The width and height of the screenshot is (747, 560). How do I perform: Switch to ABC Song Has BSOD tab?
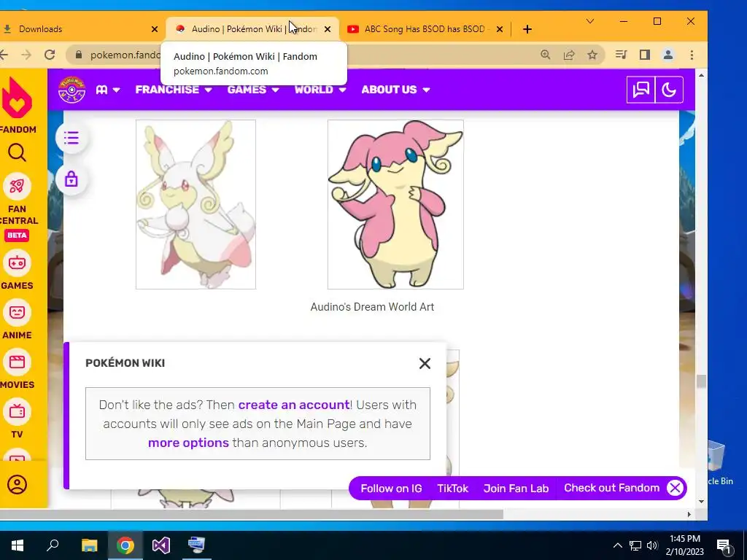click(425, 29)
